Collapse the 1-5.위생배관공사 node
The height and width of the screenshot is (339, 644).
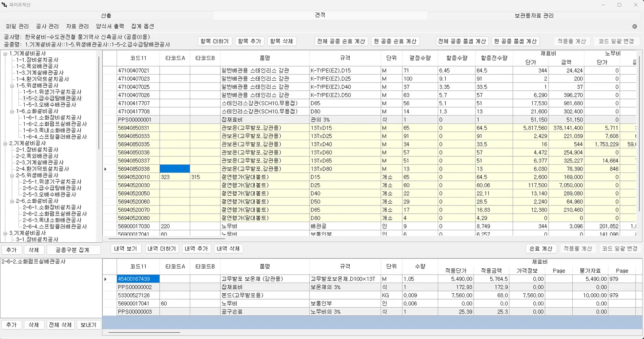(x=12, y=86)
